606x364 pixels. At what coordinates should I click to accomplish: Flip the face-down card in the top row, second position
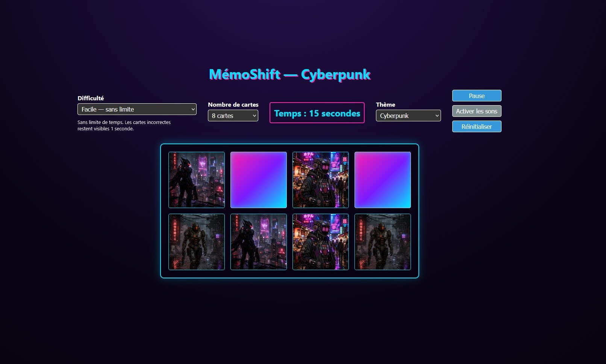pyautogui.click(x=259, y=180)
